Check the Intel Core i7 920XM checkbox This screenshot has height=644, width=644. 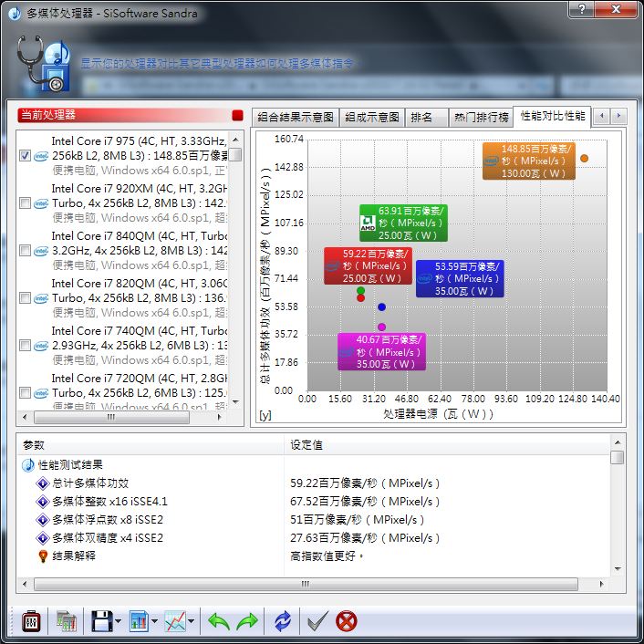tap(26, 203)
